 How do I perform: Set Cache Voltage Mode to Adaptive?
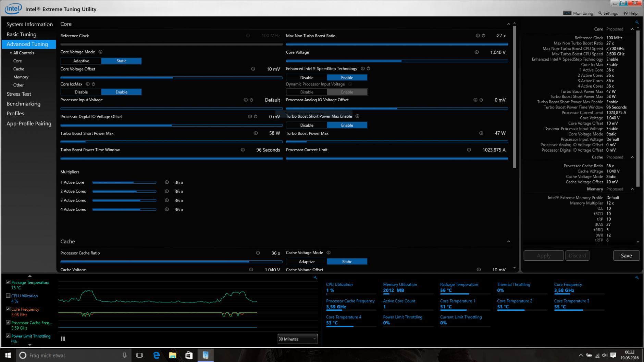point(307,262)
